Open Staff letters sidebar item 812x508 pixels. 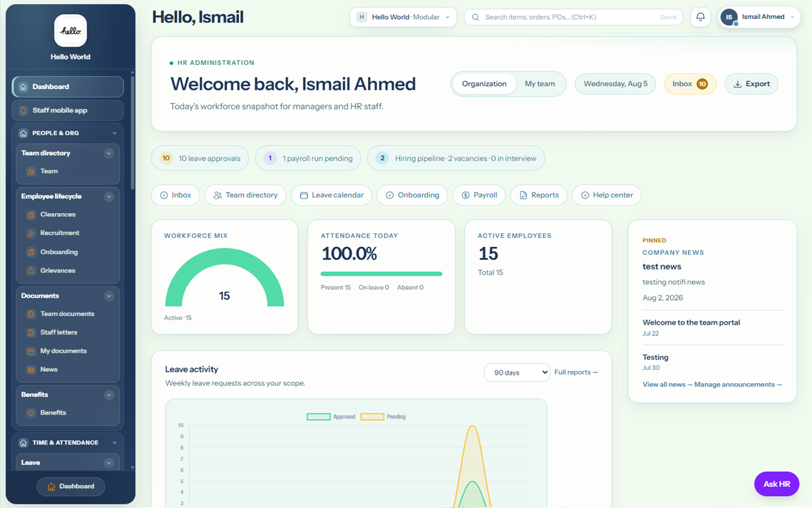coord(68,332)
